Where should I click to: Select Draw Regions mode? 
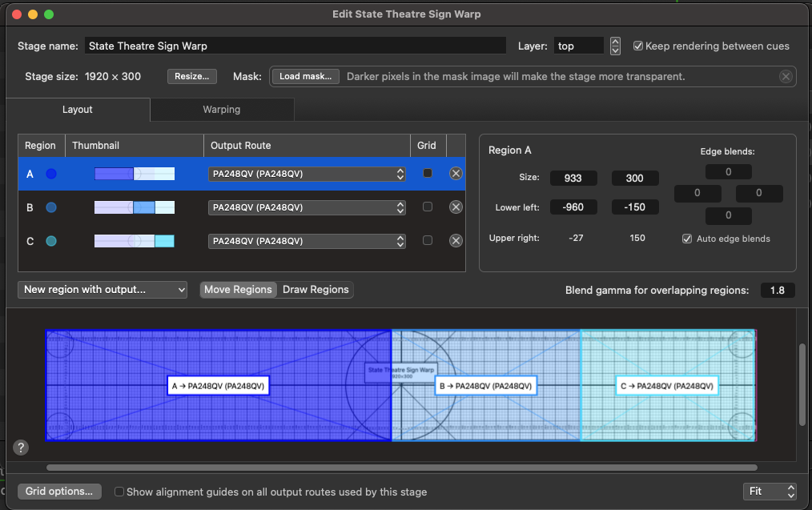coord(316,289)
